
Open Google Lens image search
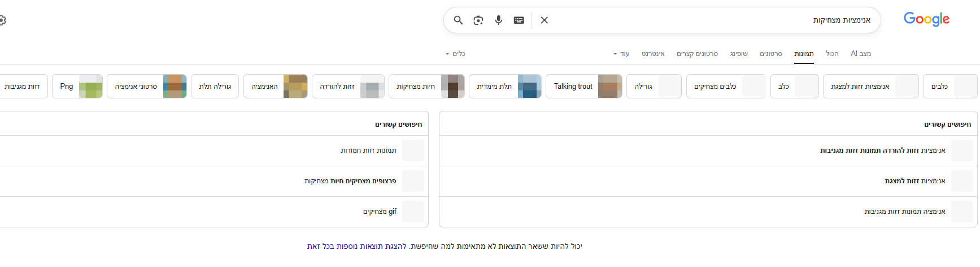[x=478, y=20]
